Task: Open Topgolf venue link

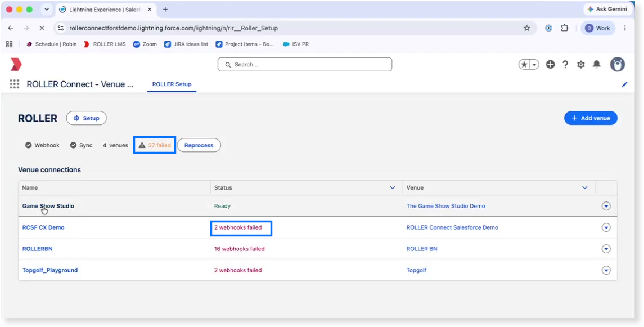Action: click(x=416, y=270)
